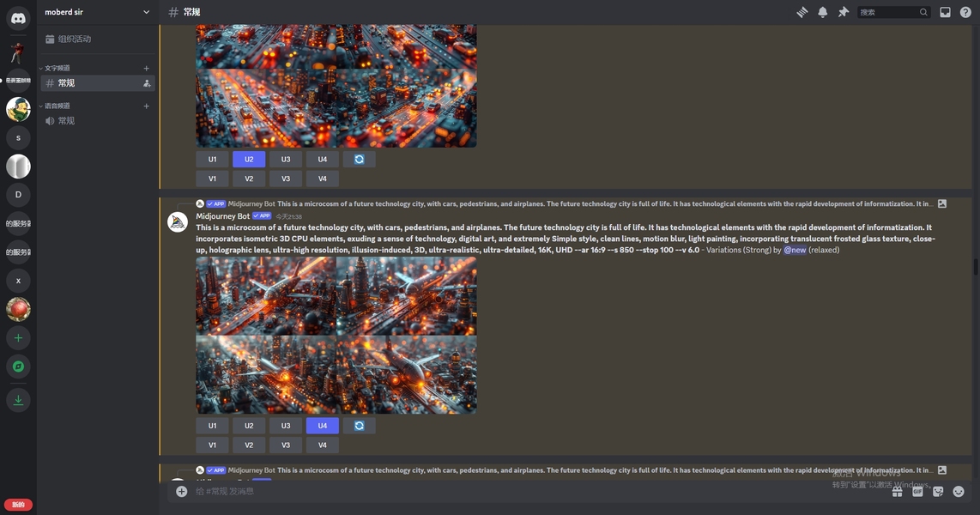Open the Threads icon in channel header
This screenshot has height=515, width=980.
(802, 12)
